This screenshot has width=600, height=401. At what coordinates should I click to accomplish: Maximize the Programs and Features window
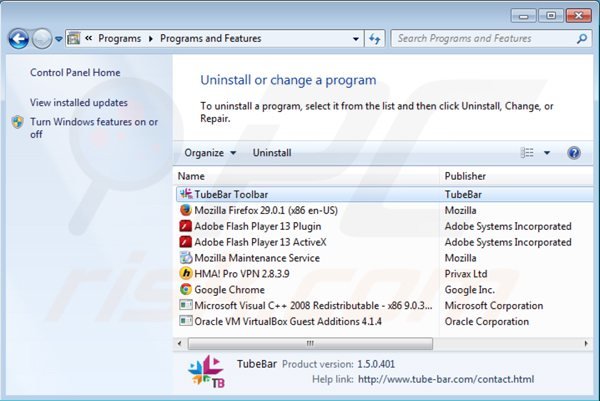tap(550, 16)
